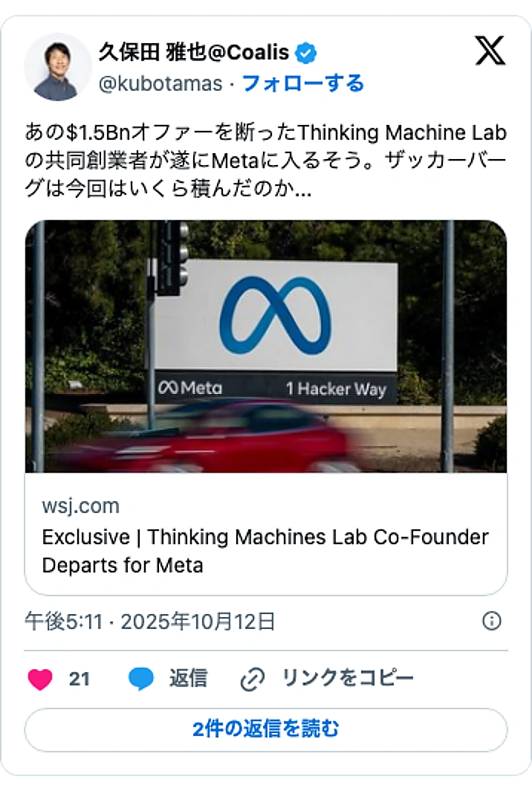The image size is (532, 791).
Task: Click the chain link copy icon
Action: [252, 679]
